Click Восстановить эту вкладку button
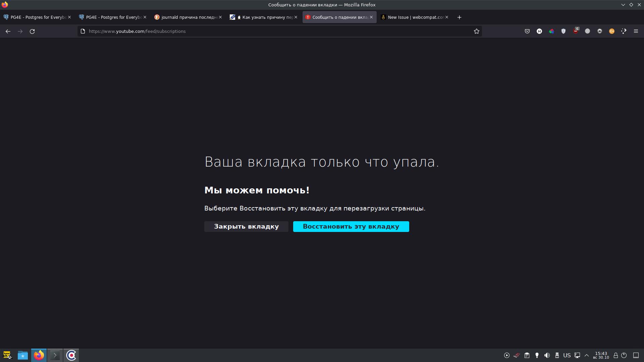Screen dimensions: 644x362 coord(351,226)
